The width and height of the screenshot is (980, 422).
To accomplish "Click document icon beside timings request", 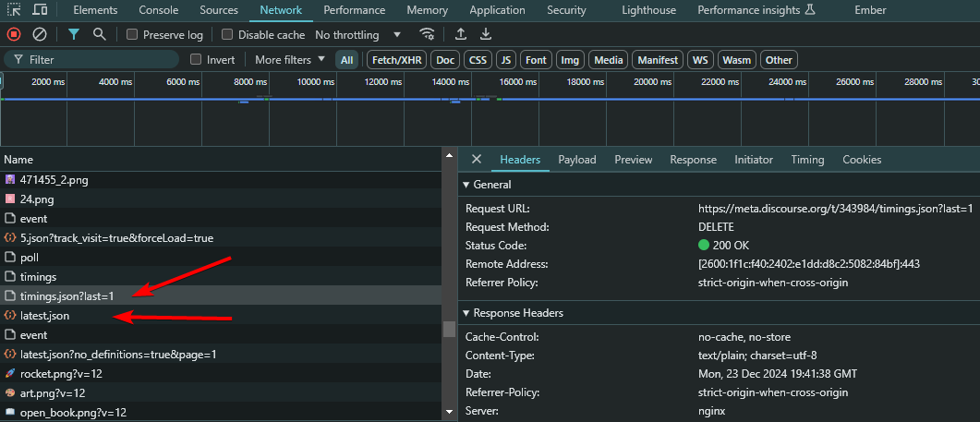I will pyautogui.click(x=10, y=277).
